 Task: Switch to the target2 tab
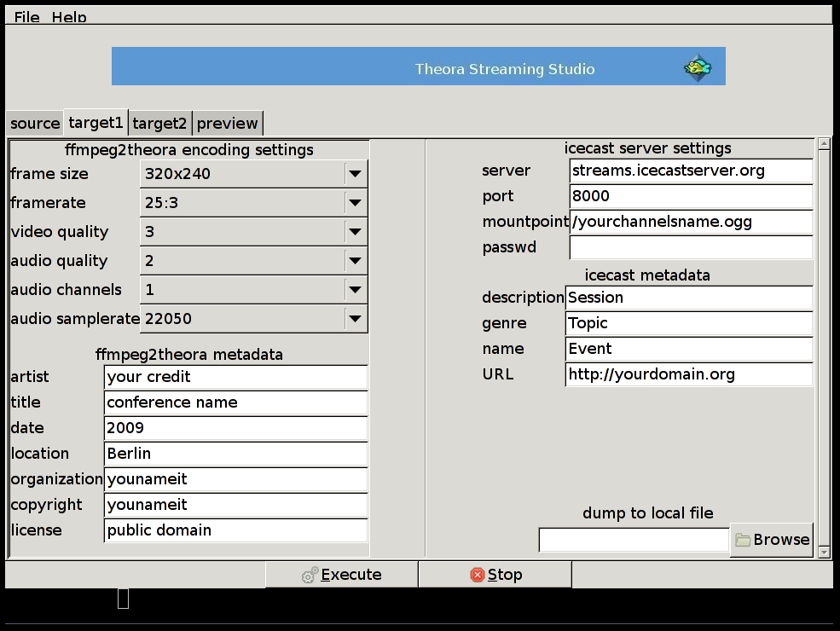click(159, 124)
